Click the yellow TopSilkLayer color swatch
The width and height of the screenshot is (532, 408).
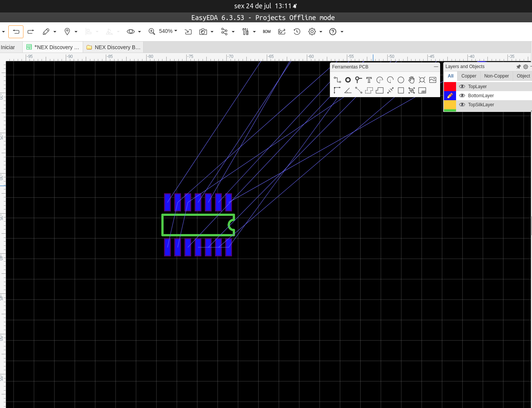click(x=450, y=105)
